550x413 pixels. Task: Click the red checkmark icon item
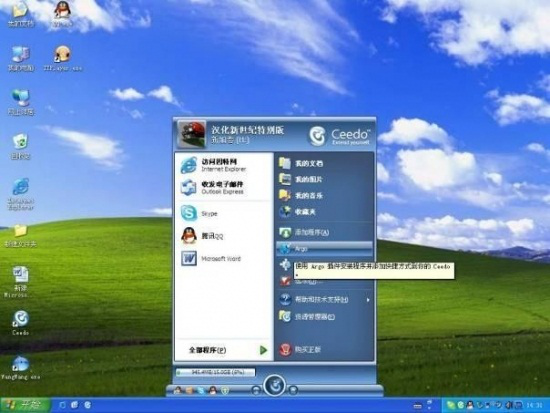(x=285, y=280)
